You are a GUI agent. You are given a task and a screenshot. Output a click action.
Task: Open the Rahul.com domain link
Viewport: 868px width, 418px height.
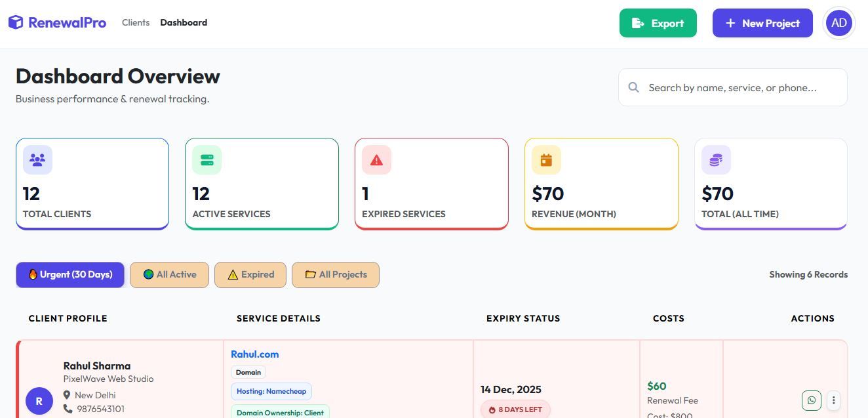[255, 354]
